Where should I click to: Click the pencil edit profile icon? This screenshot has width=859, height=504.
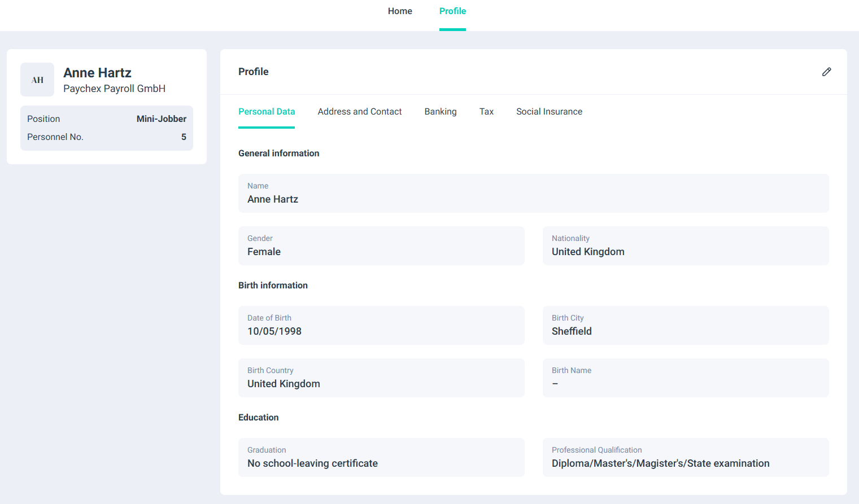tap(826, 72)
